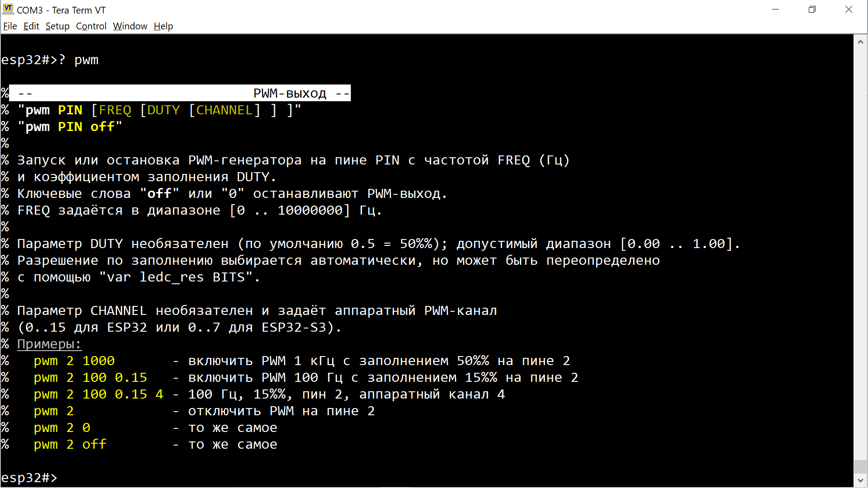This screenshot has height=488, width=868.
Task: Click the COM3 - Tera Term VT title text
Action: [61, 10]
